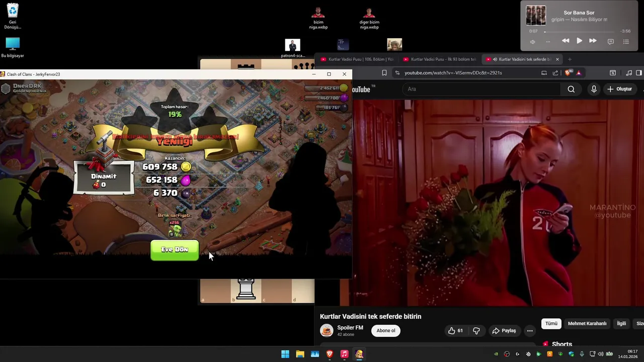Share the page via address bar icon
This screenshot has width=644, height=362.
coord(555,73)
